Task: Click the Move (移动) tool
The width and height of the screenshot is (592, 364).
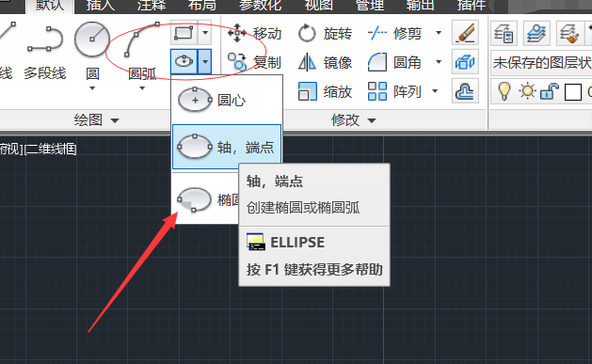Action: [x=254, y=34]
